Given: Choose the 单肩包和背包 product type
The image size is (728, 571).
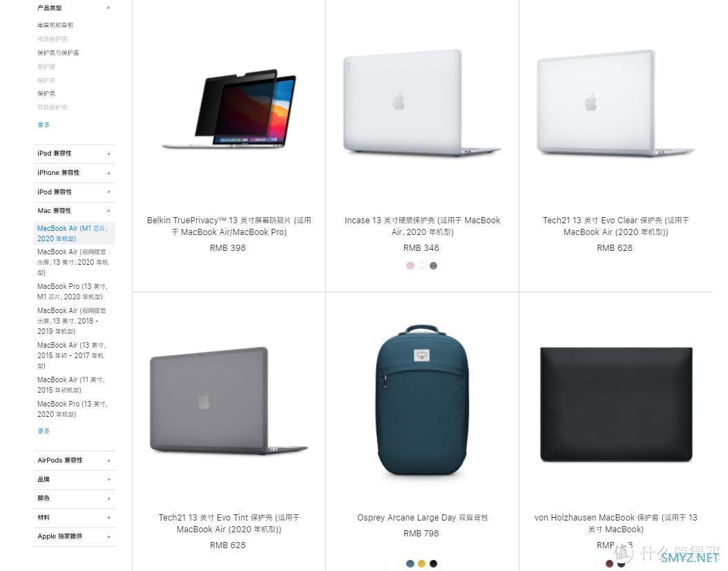Looking at the screenshot, I should pyautogui.click(x=55, y=25).
